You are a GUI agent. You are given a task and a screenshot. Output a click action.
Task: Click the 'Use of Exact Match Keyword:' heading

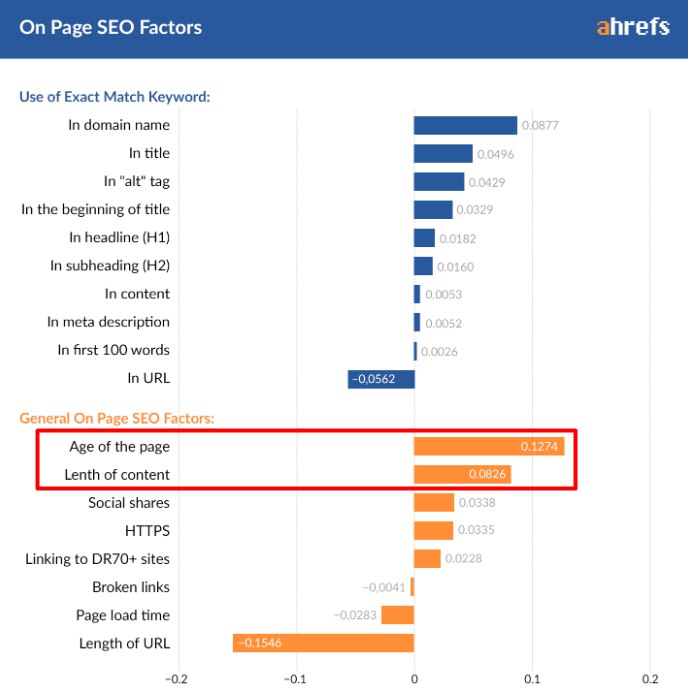click(x=115, y=96)
